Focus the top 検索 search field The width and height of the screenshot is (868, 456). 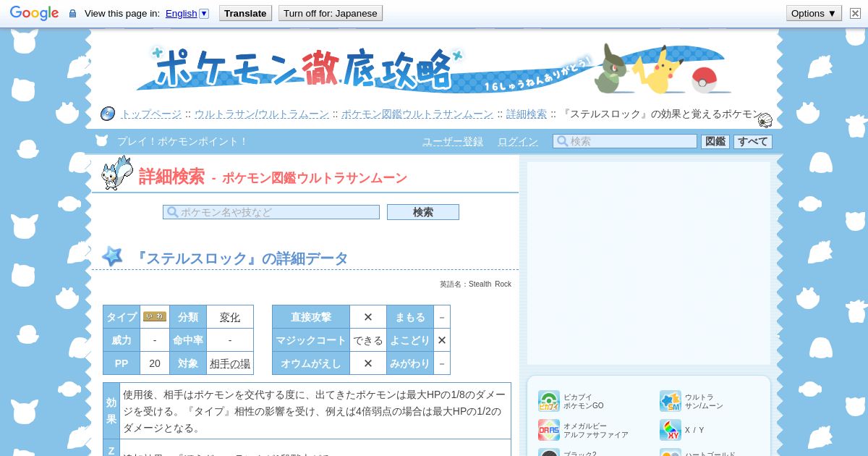click(x=625, y=141)
